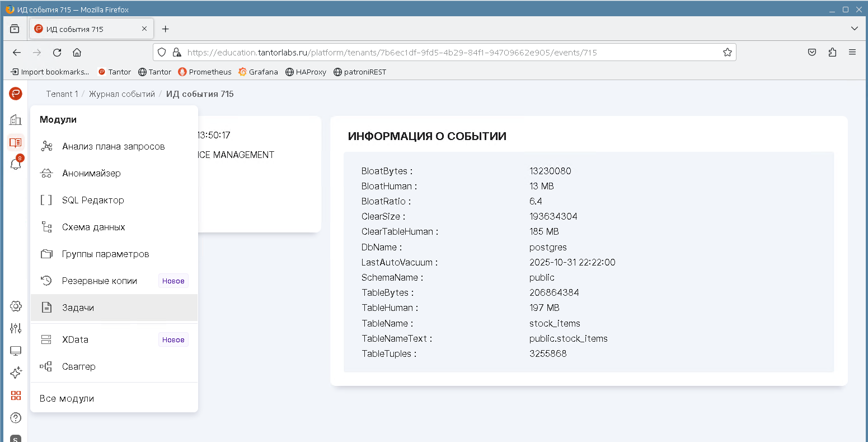Click Все модули link
Screen dimensions: 868x442
point(67,398)
